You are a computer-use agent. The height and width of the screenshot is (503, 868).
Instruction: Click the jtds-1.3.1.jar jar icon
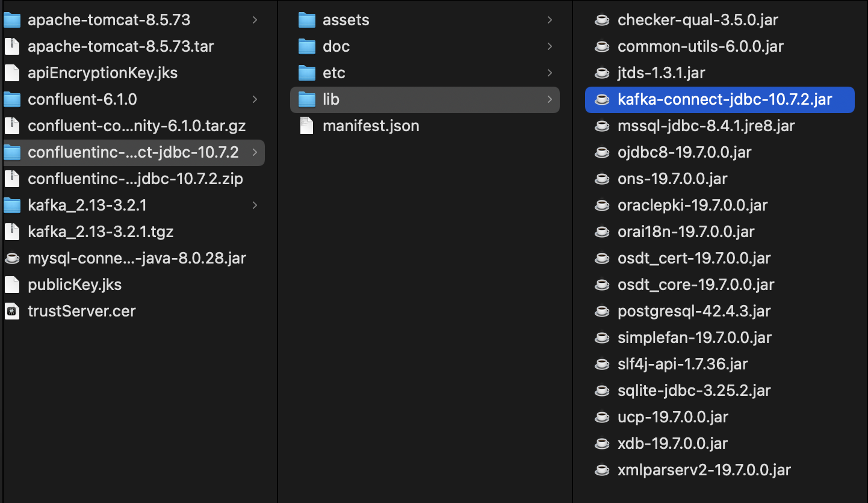[x=602, y=73]
